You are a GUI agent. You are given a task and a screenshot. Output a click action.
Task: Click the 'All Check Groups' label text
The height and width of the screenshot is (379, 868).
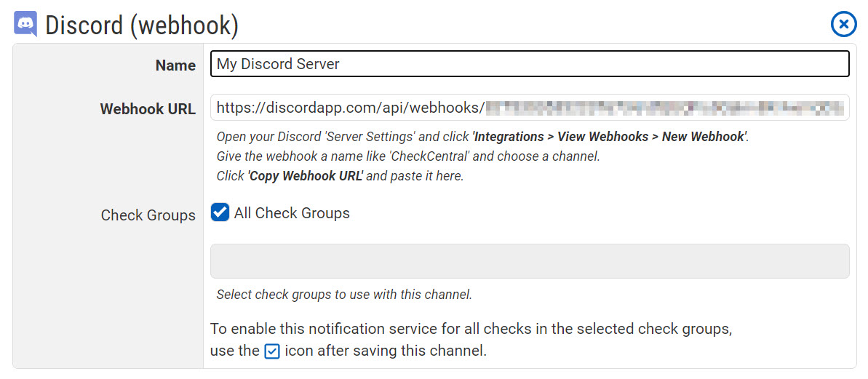[x=292, y=213]
